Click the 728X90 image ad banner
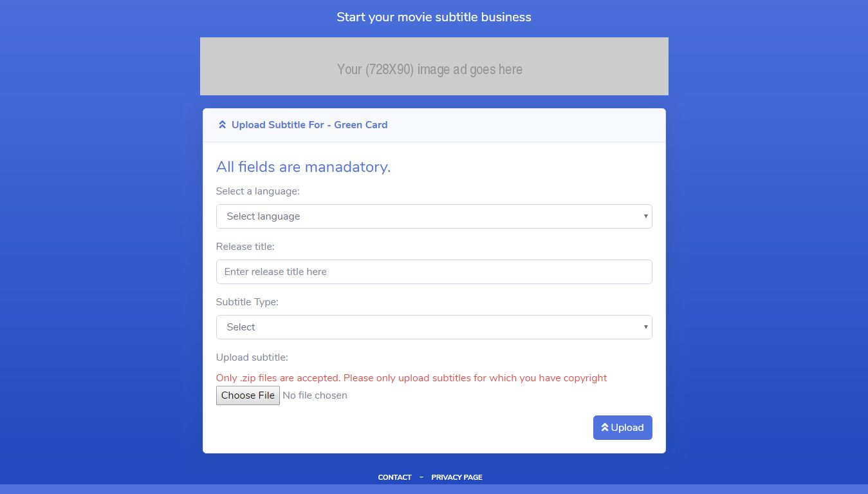Image resolution: width=868 pixels, height=494 pixels. pos(434,66)
